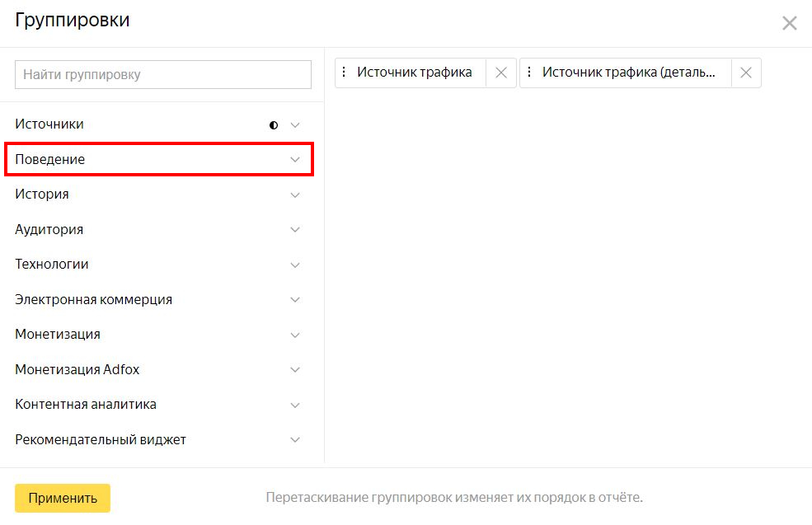
Task: Open the Контентная аналитика category
Action: (86, 405)
